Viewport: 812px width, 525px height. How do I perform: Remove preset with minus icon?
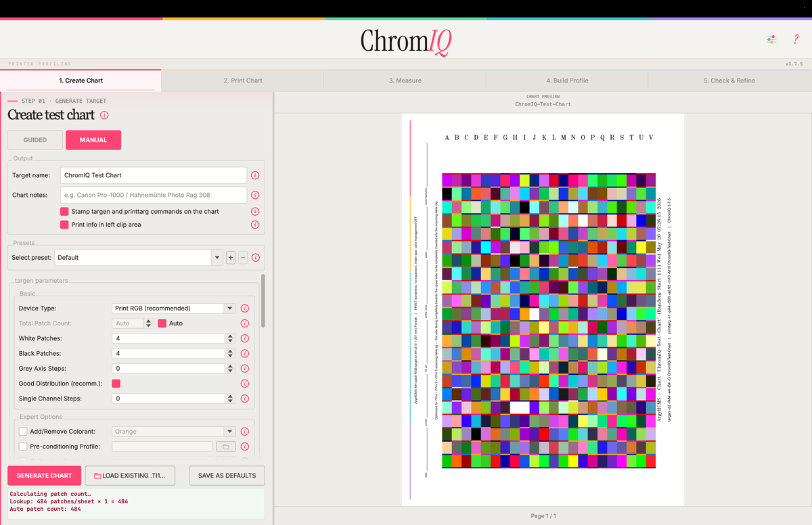click(x=243, y=258)
